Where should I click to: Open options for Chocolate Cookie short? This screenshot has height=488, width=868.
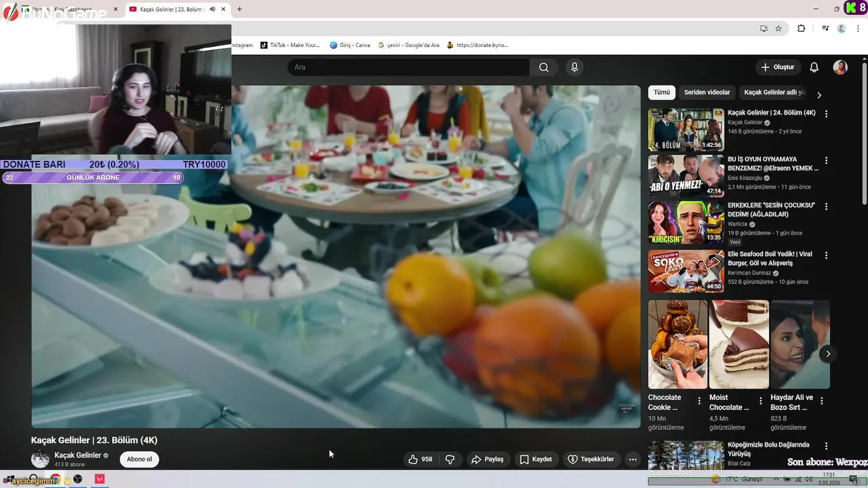(699, 401)
